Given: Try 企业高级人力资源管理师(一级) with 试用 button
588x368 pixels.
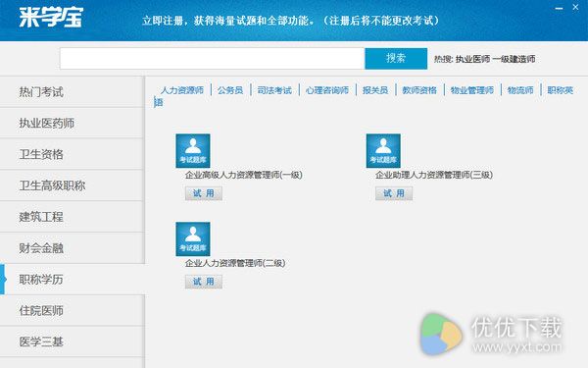Looking at the screenshot, I should [204, 193].
